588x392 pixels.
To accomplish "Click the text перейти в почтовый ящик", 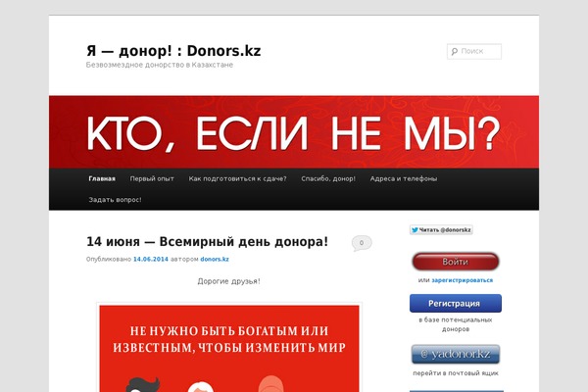I will pos(456,373).
